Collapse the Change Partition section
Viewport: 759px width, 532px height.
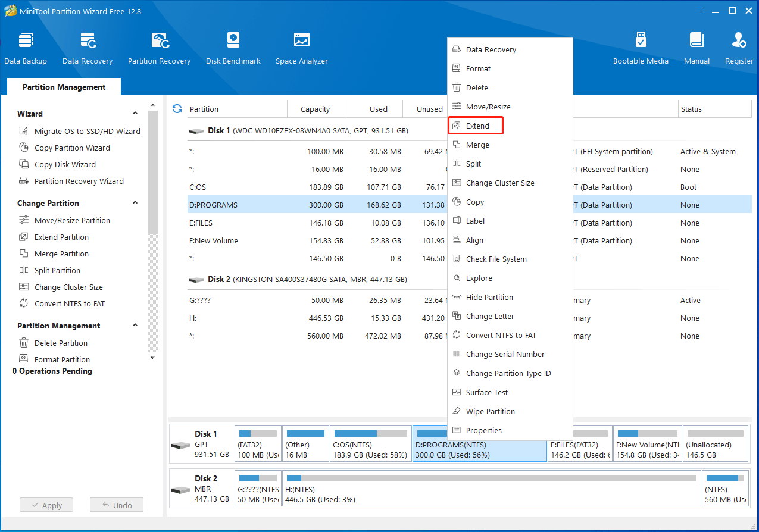coord(135,202)
